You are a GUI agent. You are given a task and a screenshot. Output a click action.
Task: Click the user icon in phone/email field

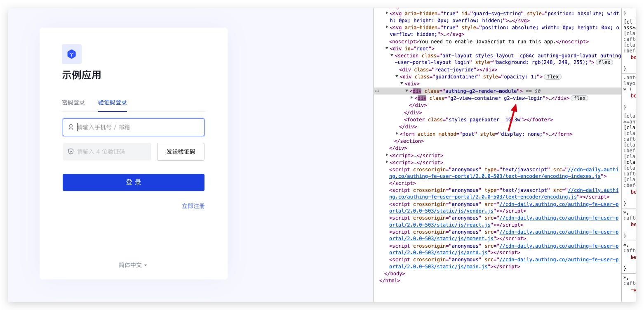click(x=71, y=127)
